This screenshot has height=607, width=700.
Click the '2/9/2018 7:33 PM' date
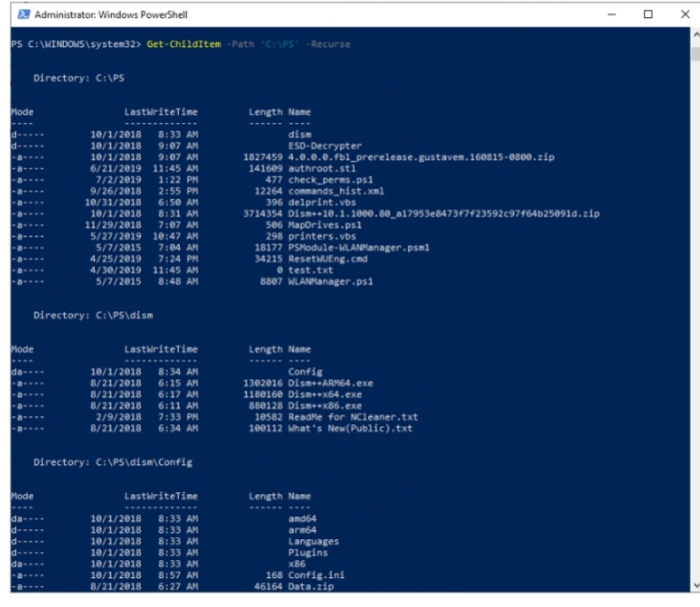147,417
